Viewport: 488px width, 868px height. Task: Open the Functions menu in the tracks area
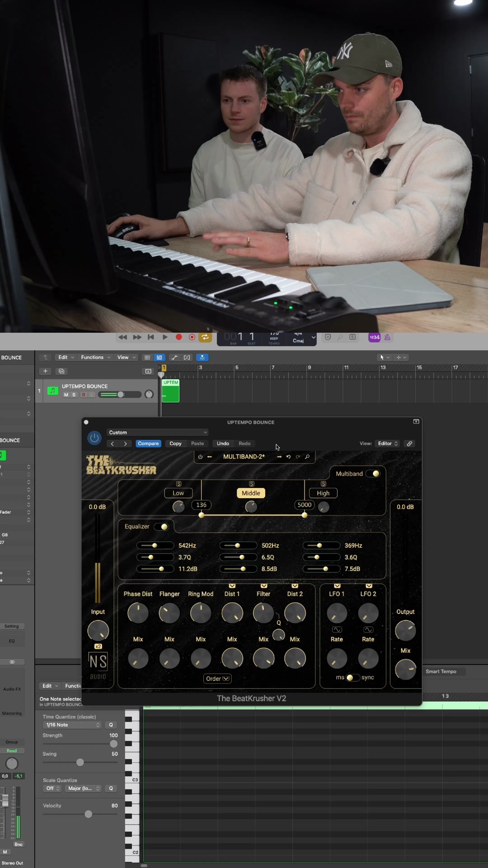click(x=95, y=357)
